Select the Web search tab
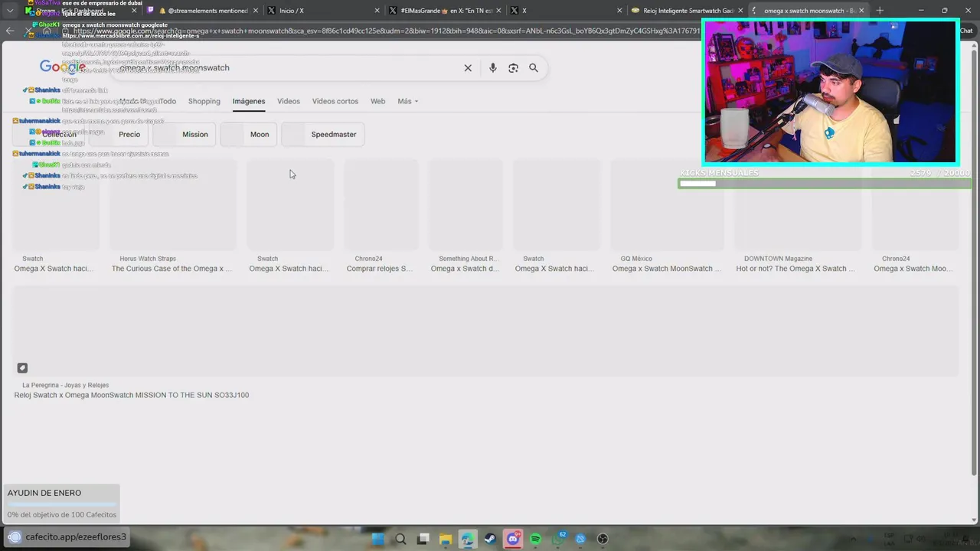The image size is (980, 551). 377,101
